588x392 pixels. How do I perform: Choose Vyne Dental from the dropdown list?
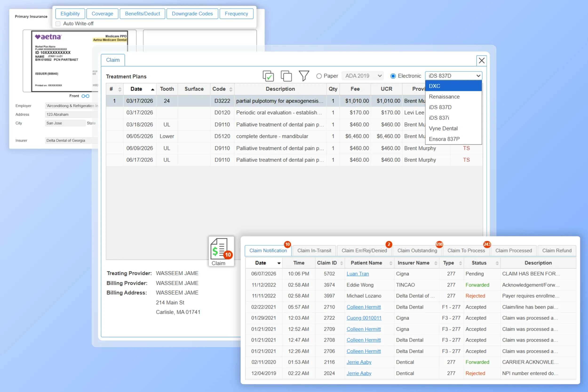[453, 128]
